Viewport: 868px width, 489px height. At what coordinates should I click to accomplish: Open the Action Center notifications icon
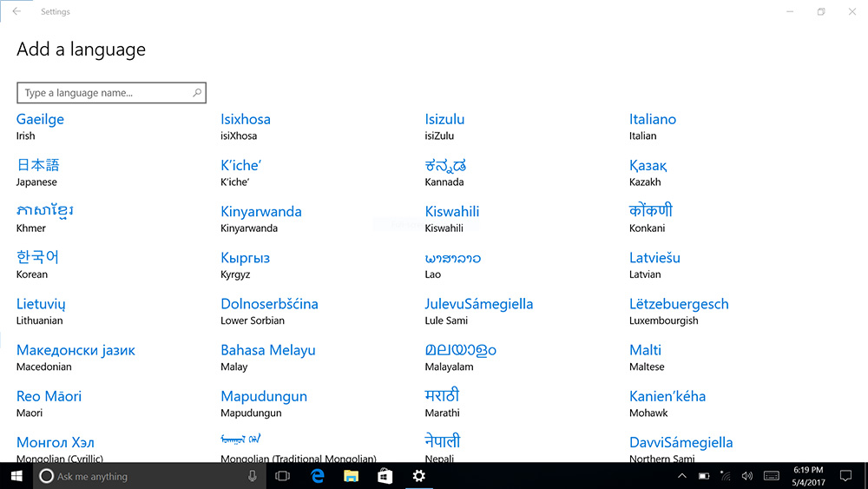point(845,476)
